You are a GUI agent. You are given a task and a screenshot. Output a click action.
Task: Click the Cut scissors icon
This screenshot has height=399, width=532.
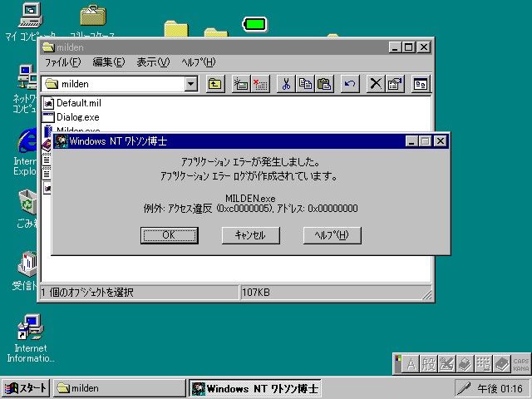click(x=286, y=84)
